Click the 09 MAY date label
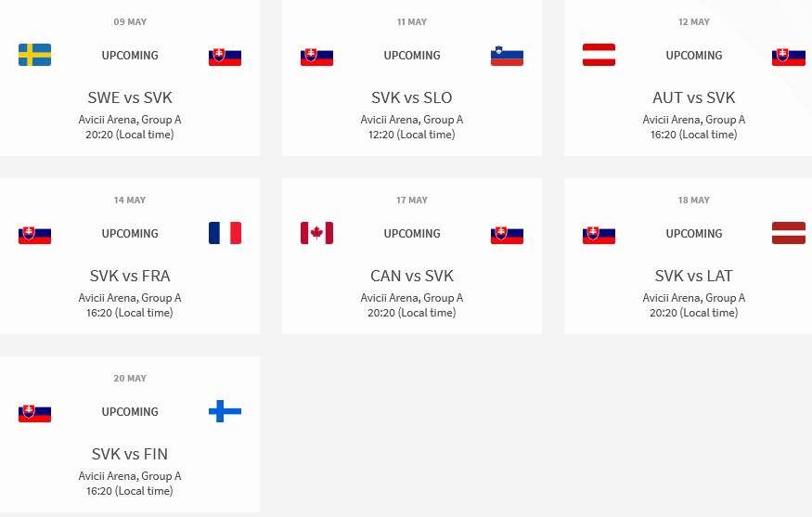This screenshot has width=812, height=517. (x=130, y=21)
